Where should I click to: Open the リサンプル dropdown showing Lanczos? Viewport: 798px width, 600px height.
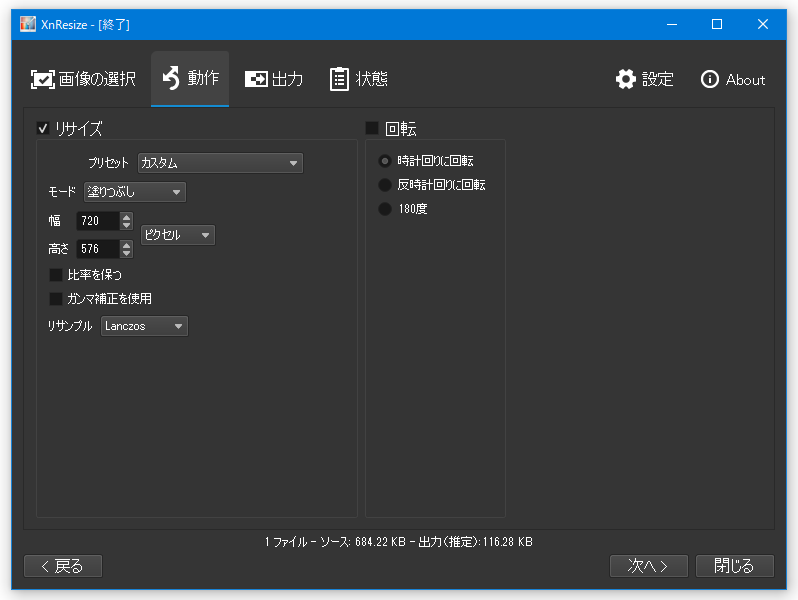145,326
